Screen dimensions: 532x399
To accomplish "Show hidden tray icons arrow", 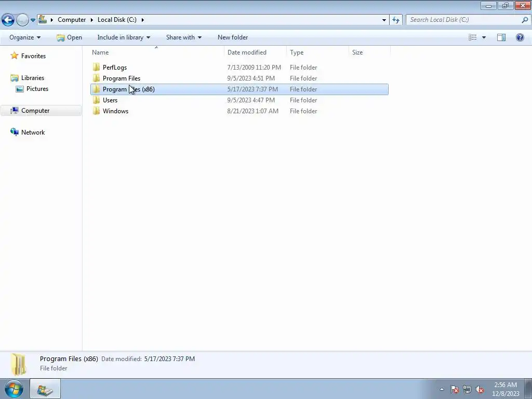I will click(442, 389).
